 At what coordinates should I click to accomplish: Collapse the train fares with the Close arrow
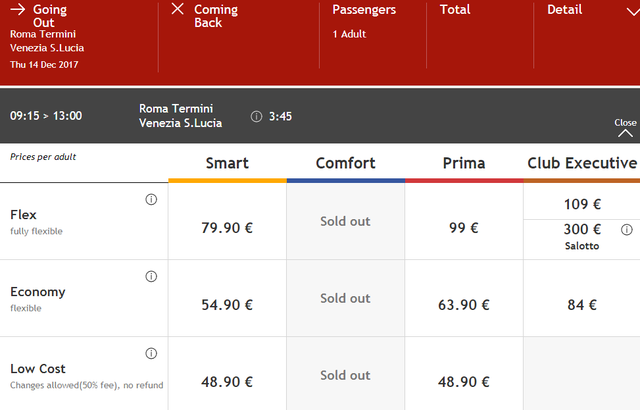tap(625, 128)
